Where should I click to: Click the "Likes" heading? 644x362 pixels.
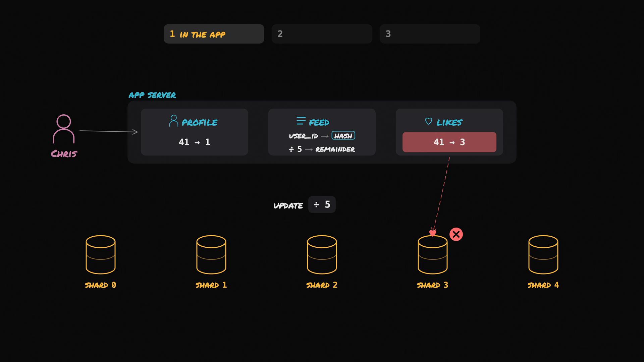pos(449,123)
